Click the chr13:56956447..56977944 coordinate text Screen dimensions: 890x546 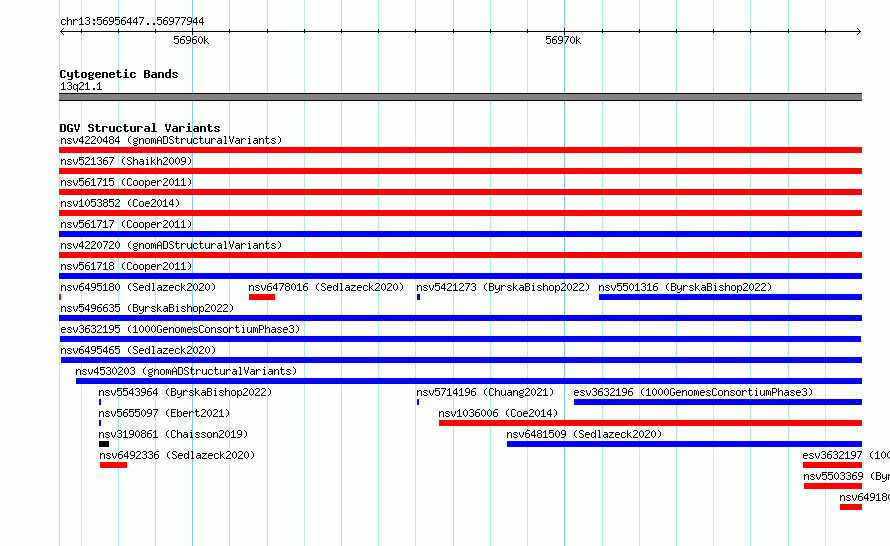[x=132, y=21]
